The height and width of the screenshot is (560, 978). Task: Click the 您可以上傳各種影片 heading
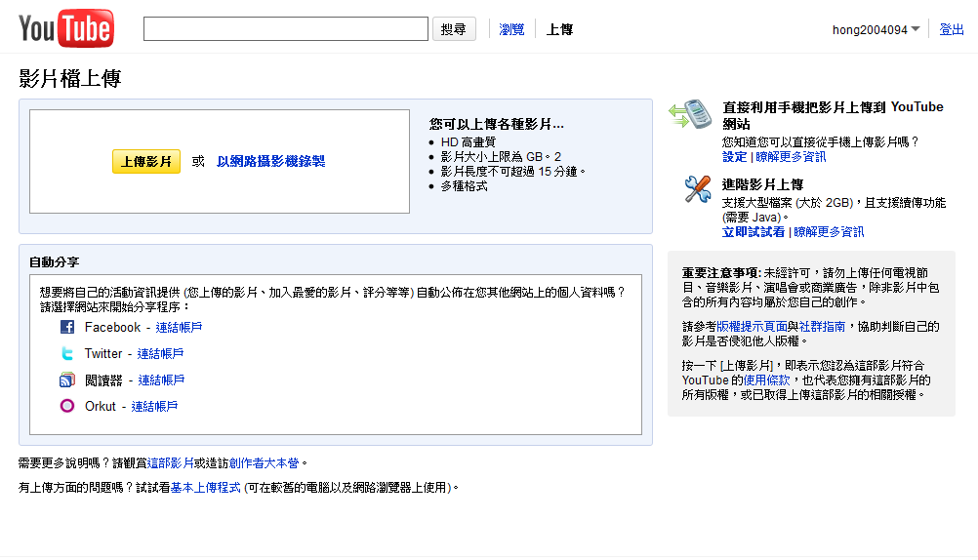click(497, 124)
